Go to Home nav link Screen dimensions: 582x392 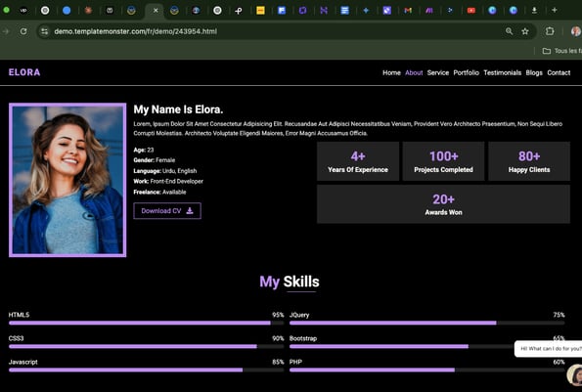click(391, 72)
